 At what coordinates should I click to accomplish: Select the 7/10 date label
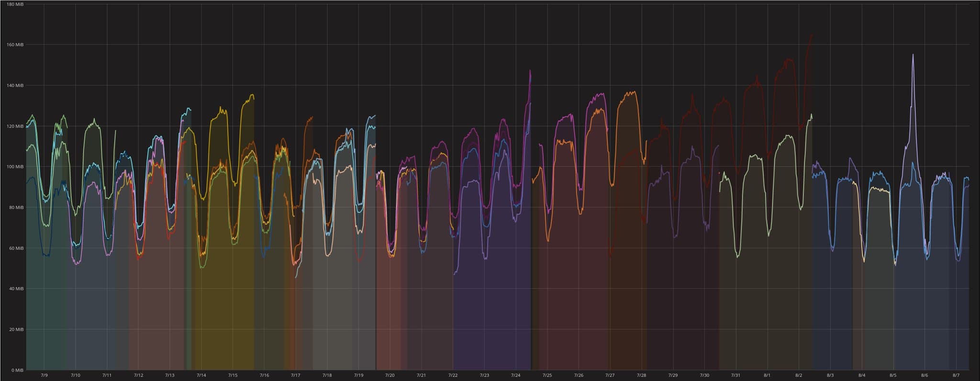[x=75, y=375]
